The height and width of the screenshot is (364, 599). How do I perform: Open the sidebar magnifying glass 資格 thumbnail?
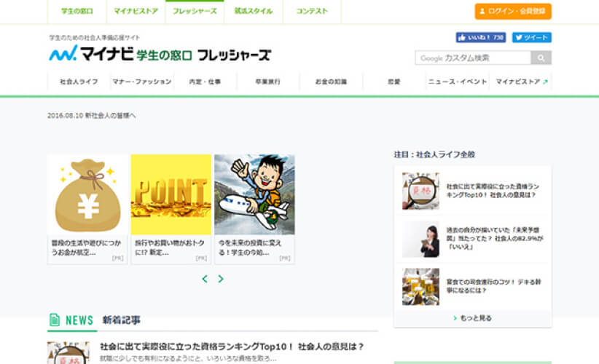pos(420,191)
